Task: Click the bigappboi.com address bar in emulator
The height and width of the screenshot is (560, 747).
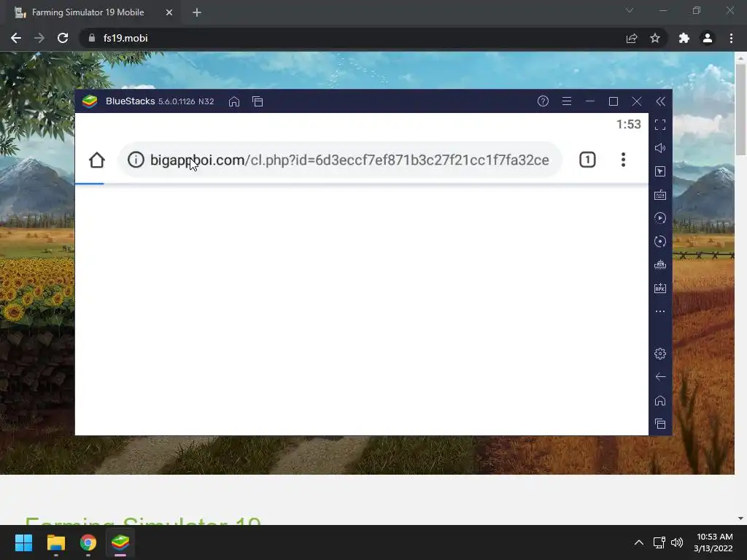Action: point(340,160)
